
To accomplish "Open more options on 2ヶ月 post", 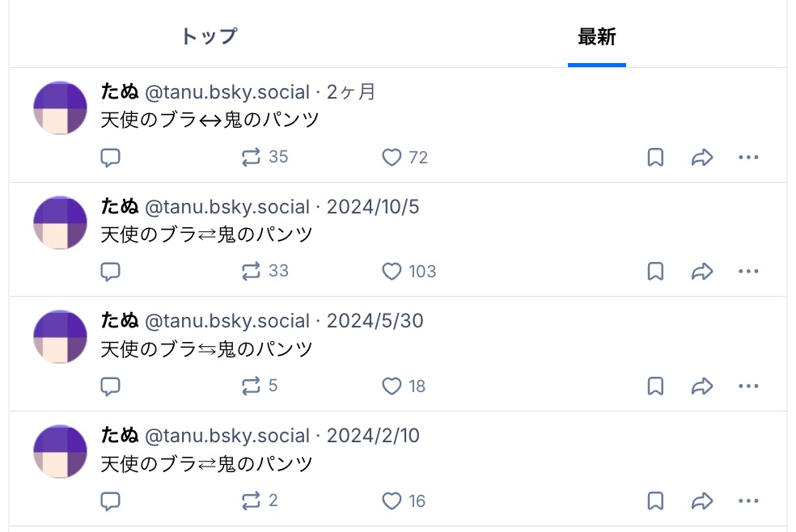I will pyautogui.click(x=749, y=158).
